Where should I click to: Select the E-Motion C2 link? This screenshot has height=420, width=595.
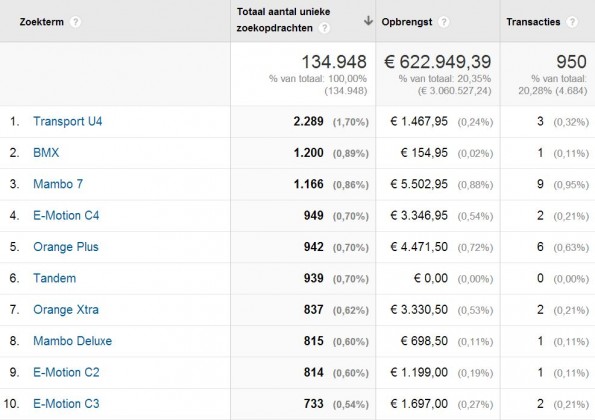point(66,372)
